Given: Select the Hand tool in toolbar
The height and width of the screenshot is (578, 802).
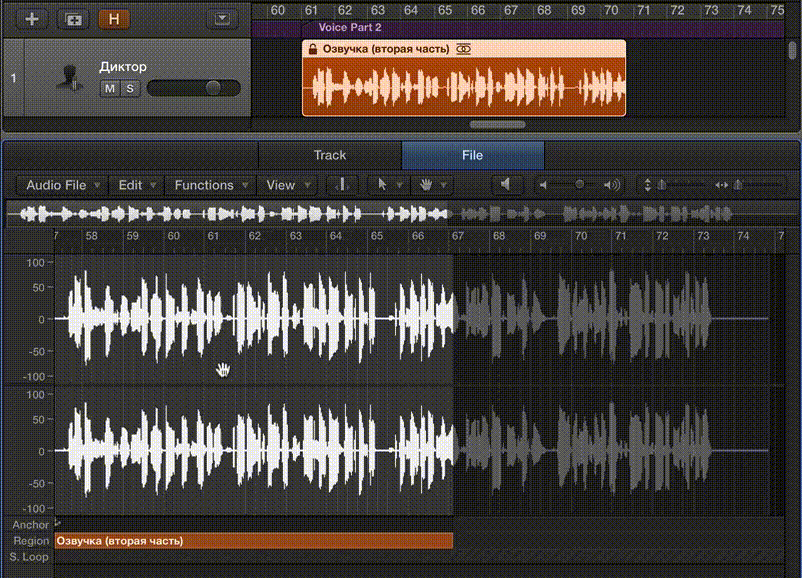Looking at the screenshot, I should 426,185.
